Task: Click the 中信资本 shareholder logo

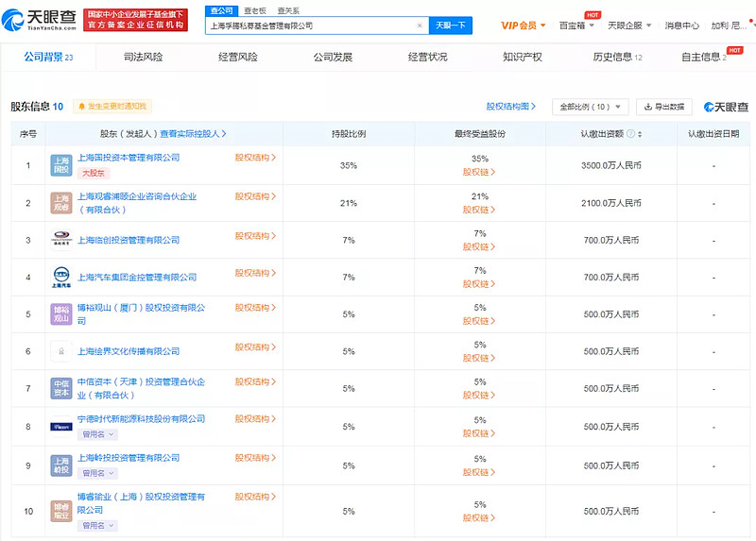Action: (x=61, y=388)
